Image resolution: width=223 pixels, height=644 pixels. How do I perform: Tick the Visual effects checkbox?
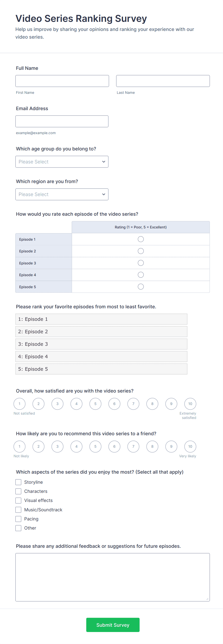(x=18, y=500)
